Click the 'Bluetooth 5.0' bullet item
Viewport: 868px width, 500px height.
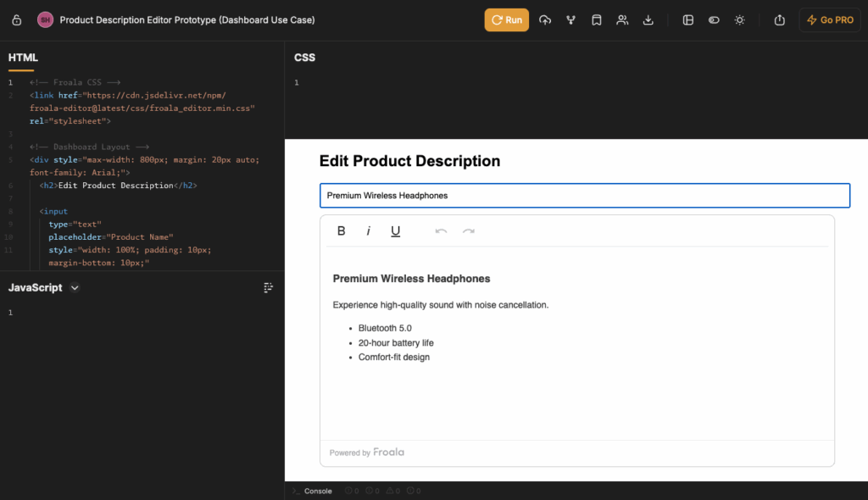point(385,328)
